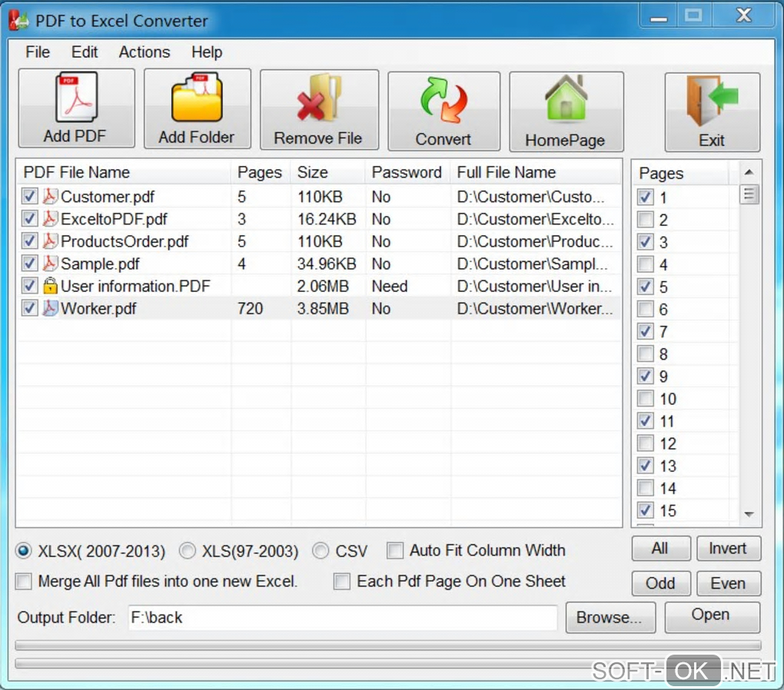Click the Need password cell
This screenshot has width=784, height=690.
coord(390,287)
